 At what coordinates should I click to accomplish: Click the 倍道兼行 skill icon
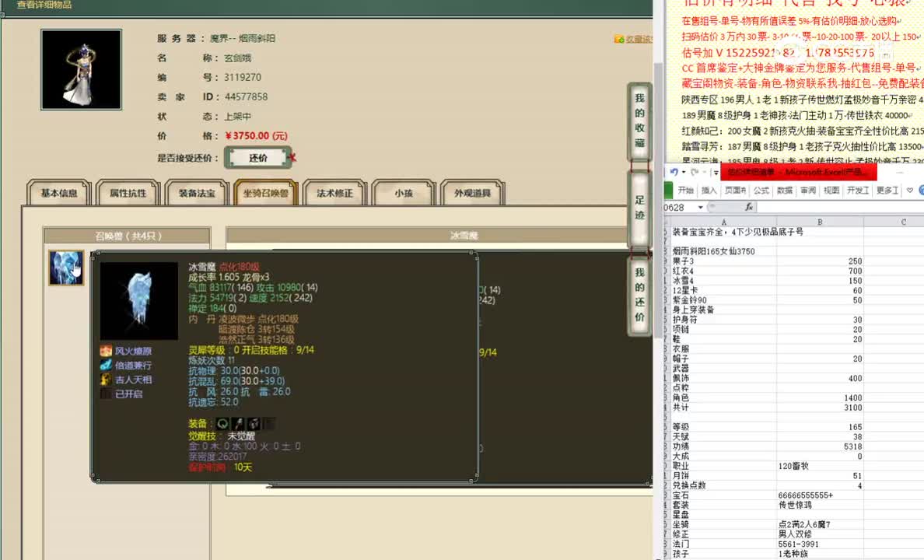106,365
